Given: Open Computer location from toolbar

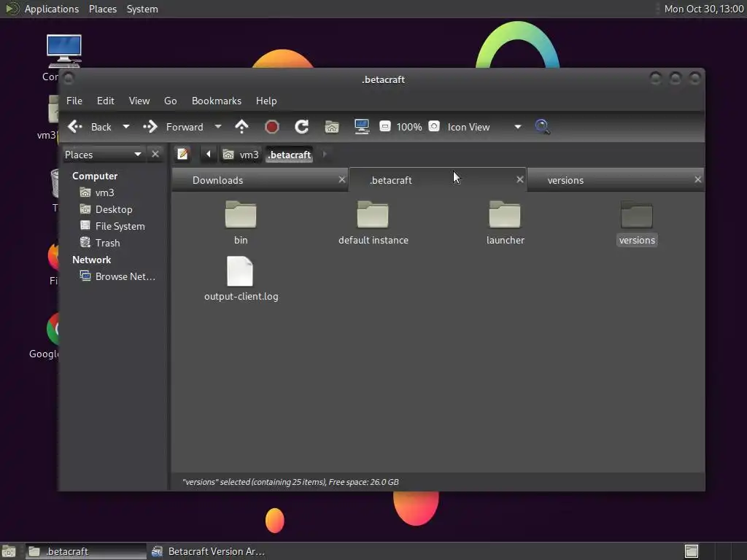Looking at the screenshot, I should point(362,127).
